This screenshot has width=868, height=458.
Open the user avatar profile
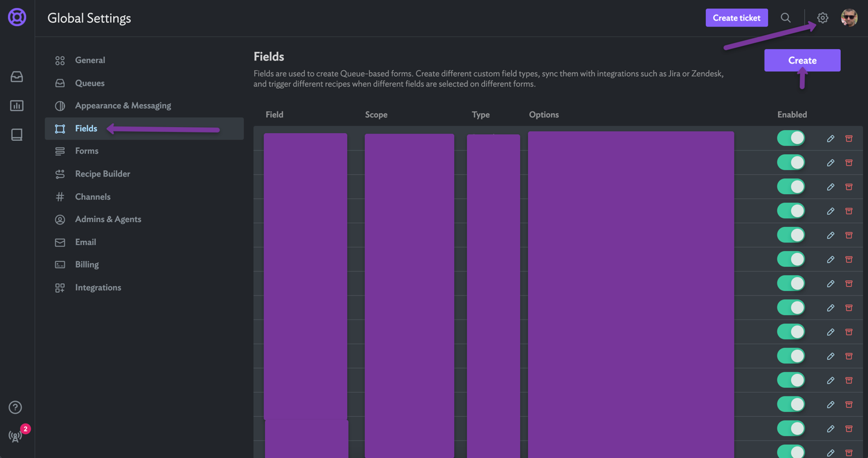(x=849, y=18)
